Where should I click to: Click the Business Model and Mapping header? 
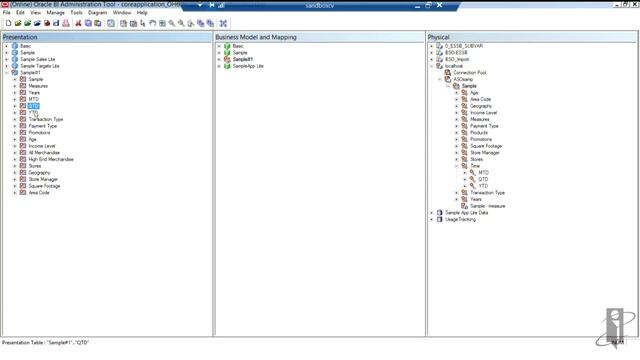[320, 37]
